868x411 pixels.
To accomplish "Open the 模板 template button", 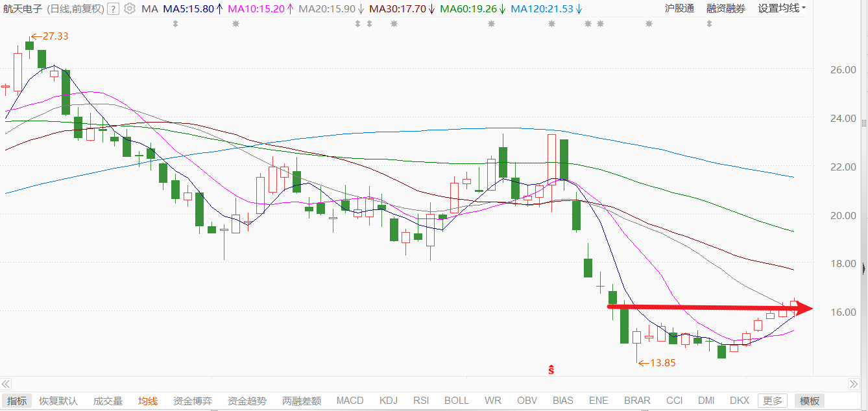I will (810, 401).
